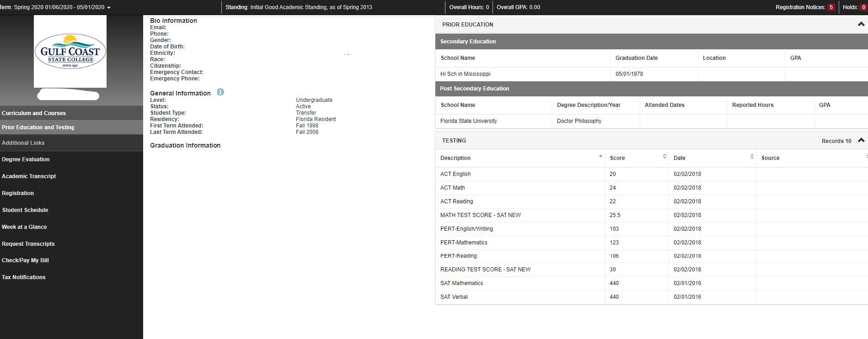This screenshot has width=868, height=339.
Task: View the Student Schedule link
Action: pos(25,210)
